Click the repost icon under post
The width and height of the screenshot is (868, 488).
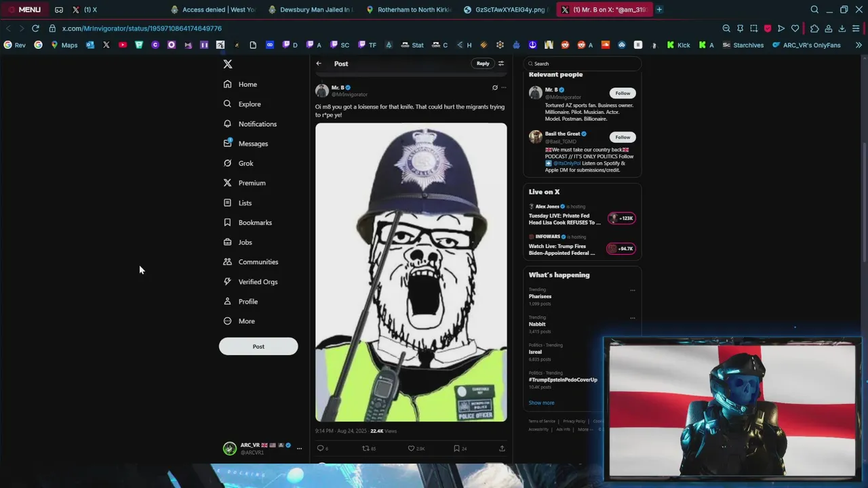click(x=366, y=448)
